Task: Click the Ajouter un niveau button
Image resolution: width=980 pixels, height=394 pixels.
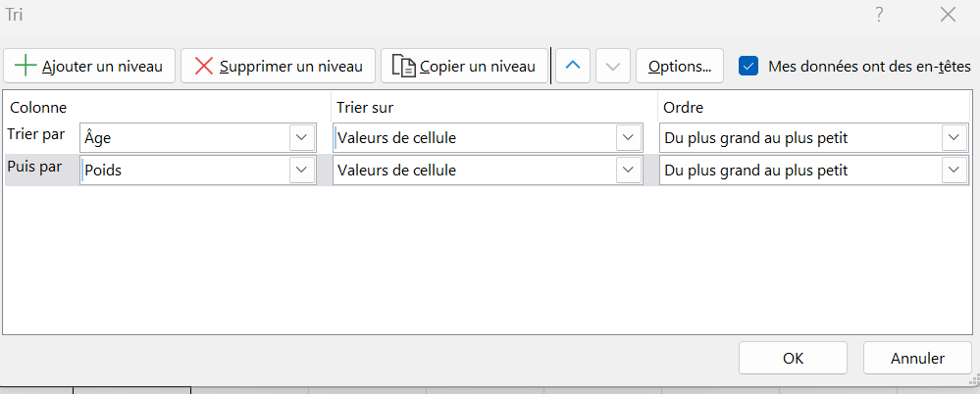Action: point(90,66)
